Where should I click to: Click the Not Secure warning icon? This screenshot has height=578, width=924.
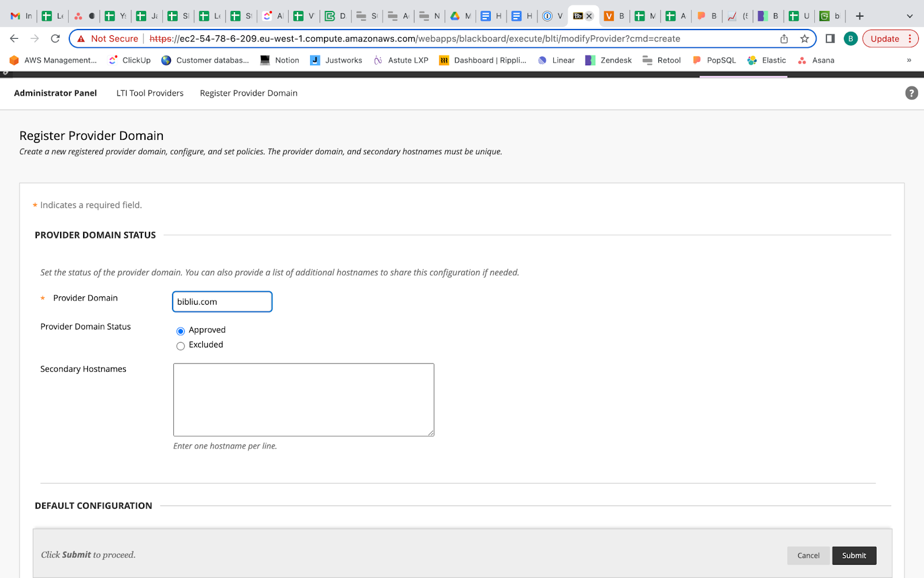pos(81,39)
